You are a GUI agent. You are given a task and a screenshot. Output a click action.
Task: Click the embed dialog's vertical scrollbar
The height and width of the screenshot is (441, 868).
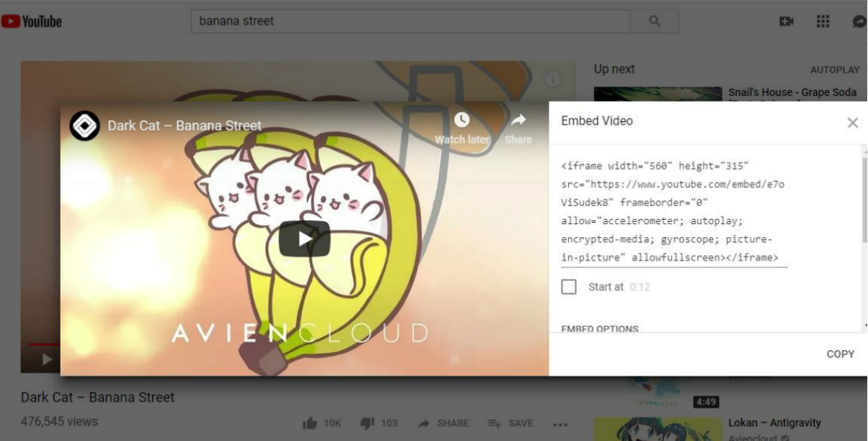coord(864,200)
